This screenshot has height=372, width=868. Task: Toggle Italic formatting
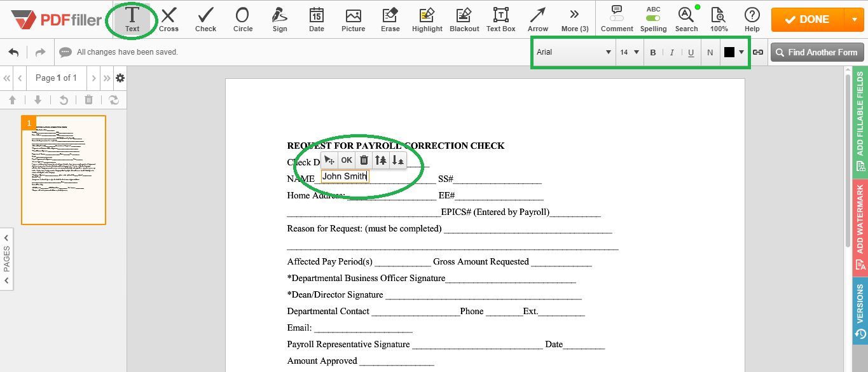672,52
